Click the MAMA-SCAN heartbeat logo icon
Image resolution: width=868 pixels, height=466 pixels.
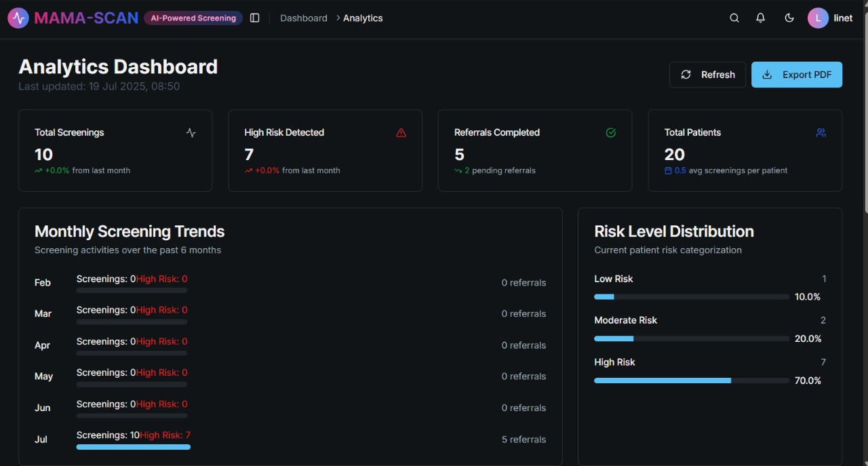(18, 18)
